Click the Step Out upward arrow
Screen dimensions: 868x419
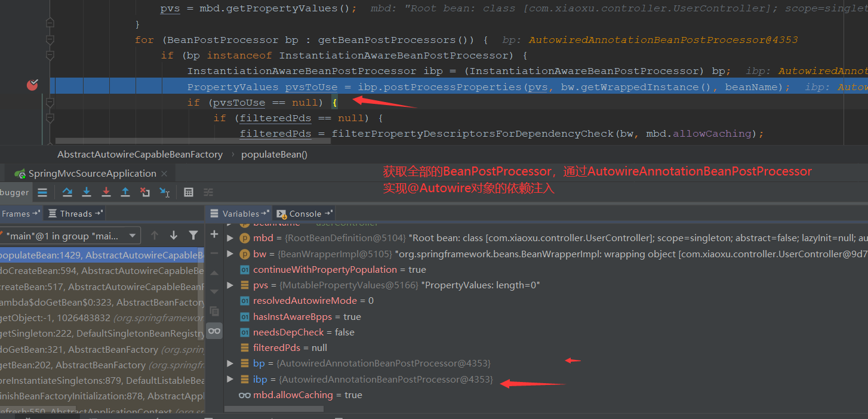point(125,192)
